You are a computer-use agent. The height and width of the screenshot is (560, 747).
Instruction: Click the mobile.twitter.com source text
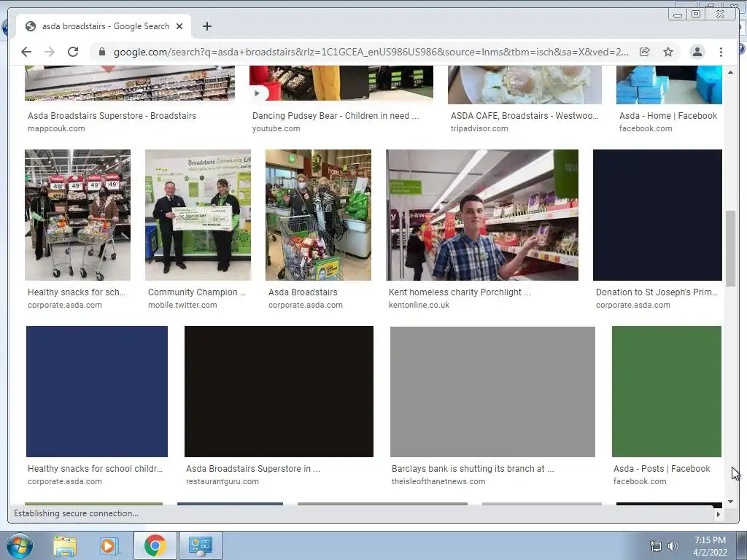(x=182, y=306)
